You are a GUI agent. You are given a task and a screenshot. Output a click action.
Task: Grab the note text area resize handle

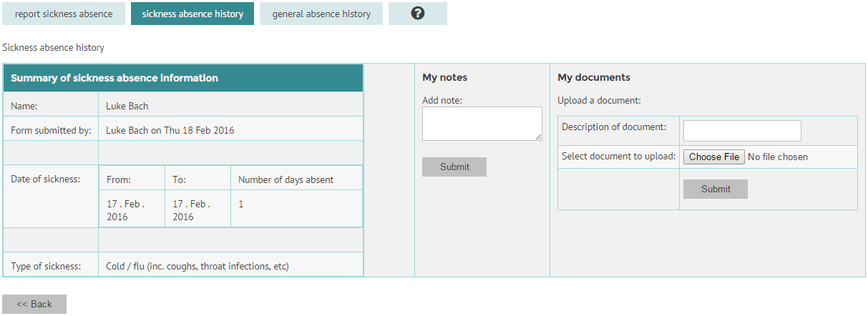click(538, 137)
